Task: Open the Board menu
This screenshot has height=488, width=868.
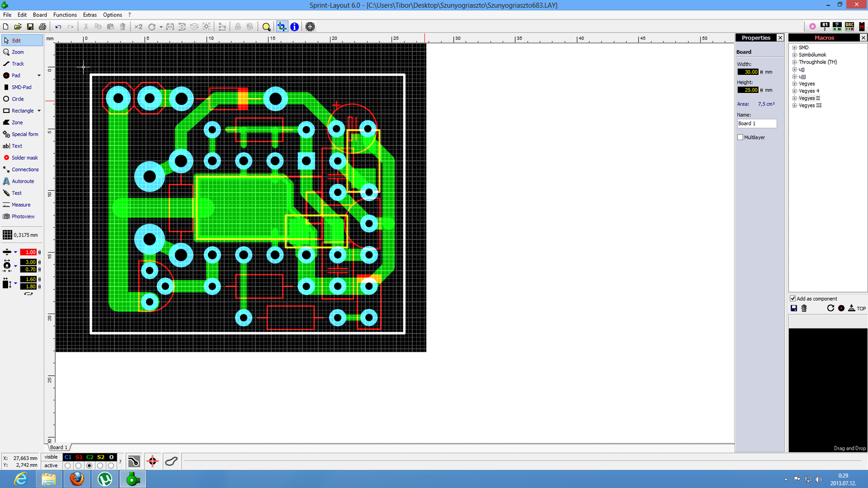Action: tap(40, 15)
